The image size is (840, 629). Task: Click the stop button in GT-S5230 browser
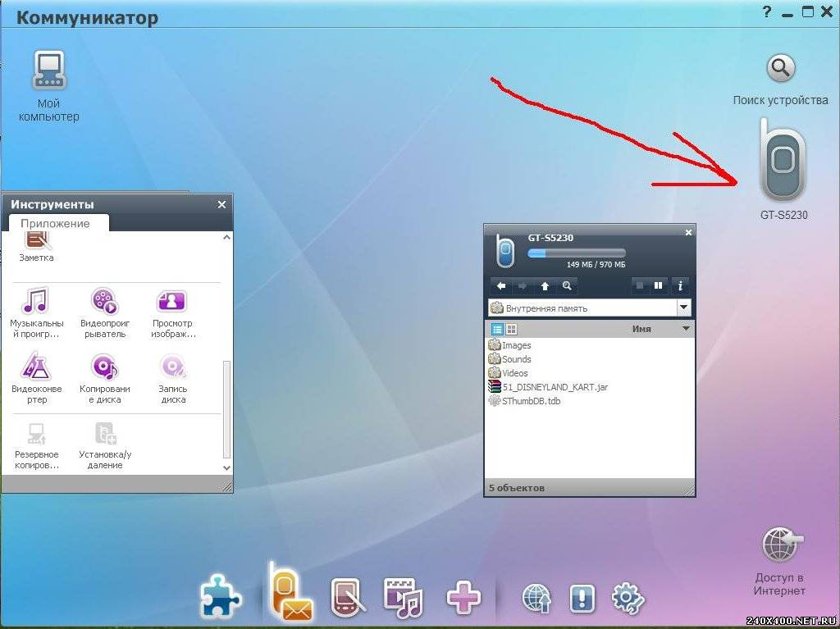tap(639, 286)
